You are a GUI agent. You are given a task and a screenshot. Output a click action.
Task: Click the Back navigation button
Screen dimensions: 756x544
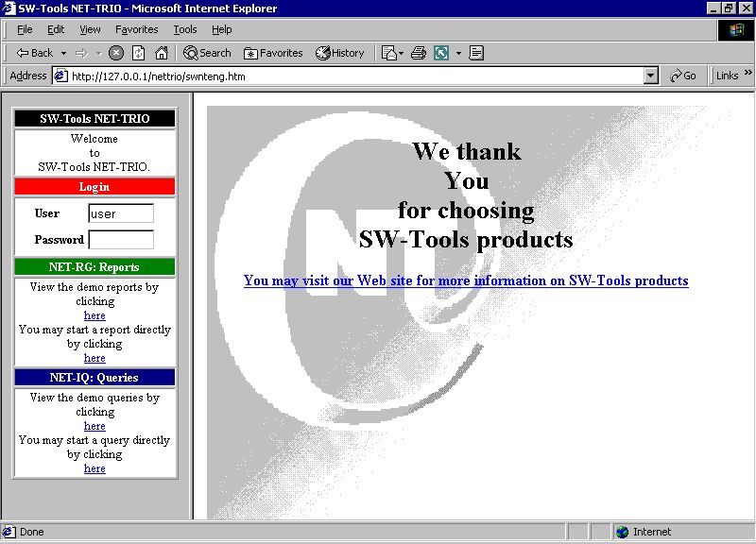tap(35, 53)
